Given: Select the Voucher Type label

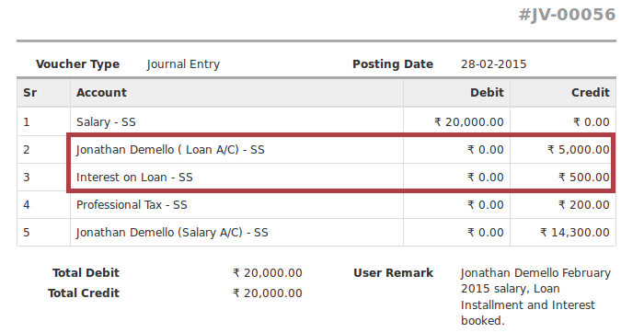Looking at the screenshot, I should (77, 64).
